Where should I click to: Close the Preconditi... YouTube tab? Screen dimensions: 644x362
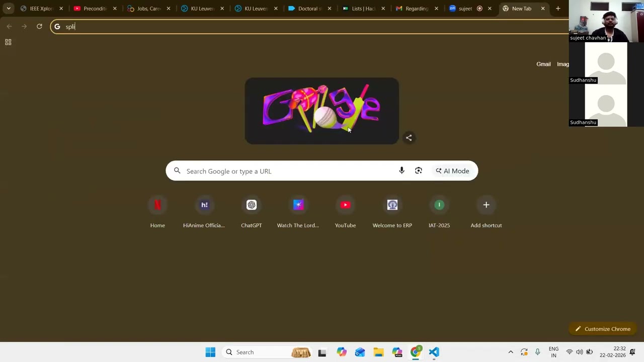tap(115, 9)
